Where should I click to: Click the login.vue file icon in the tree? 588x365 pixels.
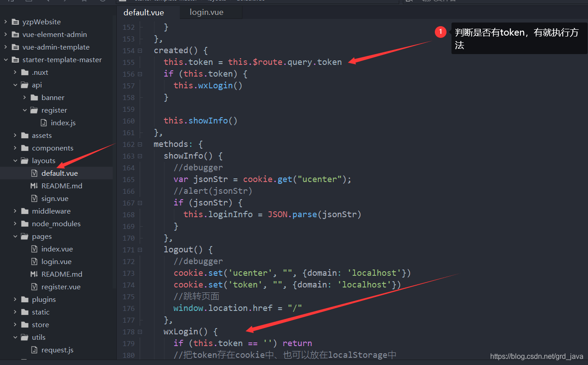pyautogui.click(x=34, y=261)
